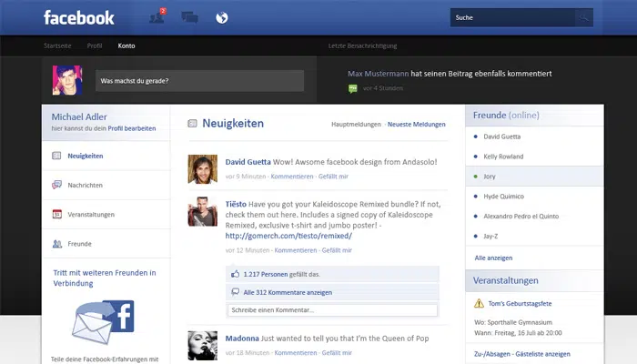Screen dimensions: 637x364
Task: Click the search magnifier button
Action: pyautogui.click(x=583, y=17)
